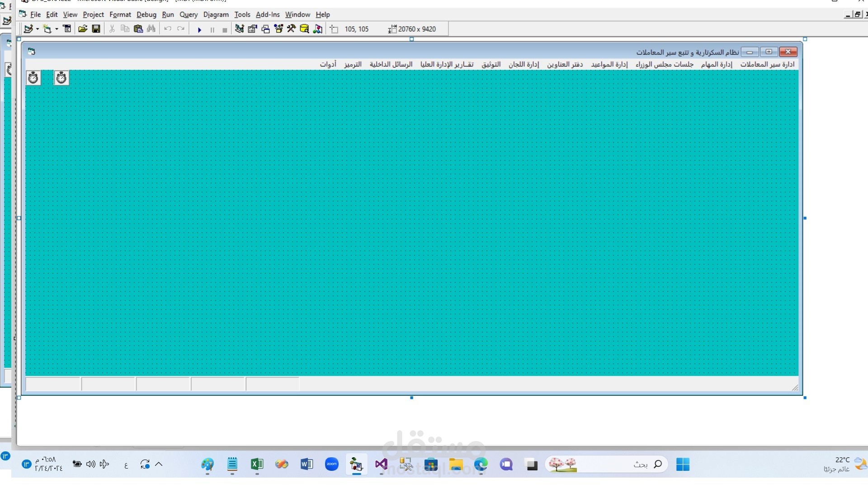This screenshot has height=488, width=868.
Task: Open Word from the taskbar
Action: 307,464
